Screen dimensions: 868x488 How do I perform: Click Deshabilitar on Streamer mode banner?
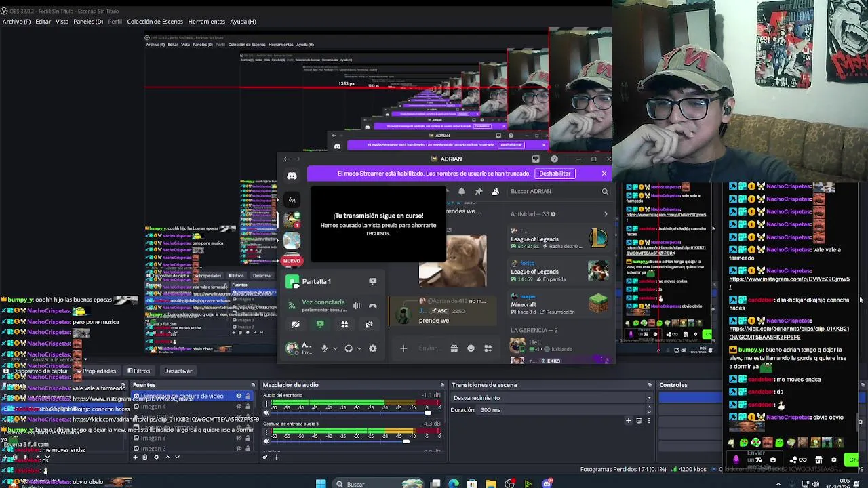[x=555, y=174]
